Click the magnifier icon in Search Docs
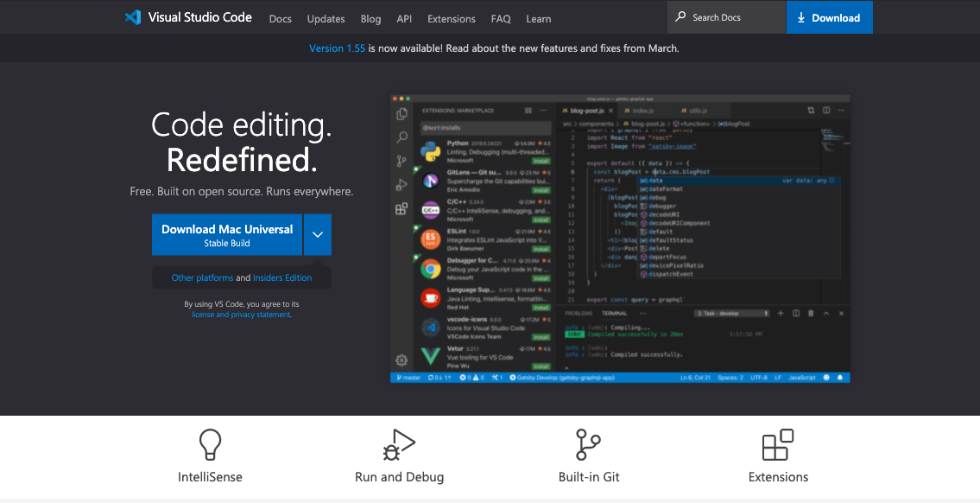 pyautogui.click(x=680, y=17)
